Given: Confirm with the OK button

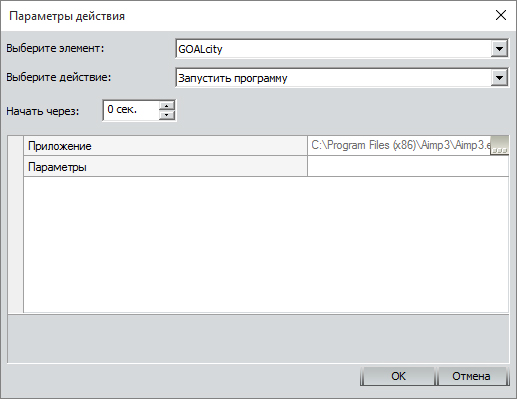Looking at the screenshot, I should [x=398, y=376].
